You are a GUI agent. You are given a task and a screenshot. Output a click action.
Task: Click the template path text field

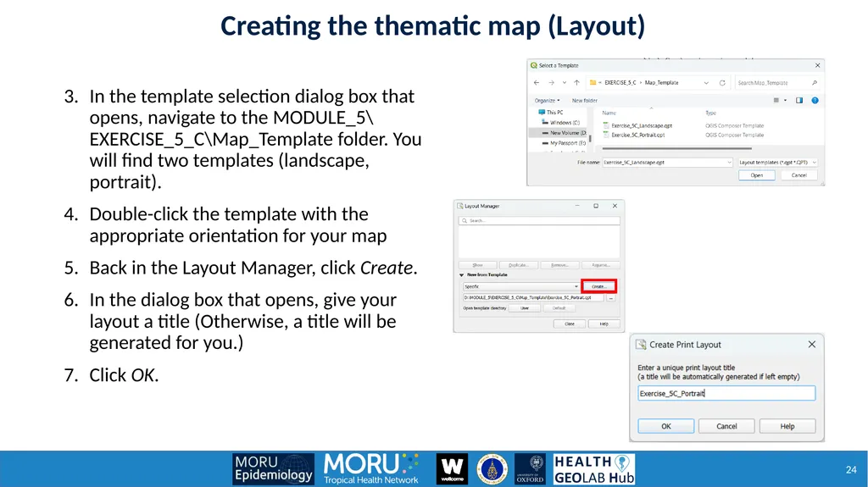click(x=533, y=298)
